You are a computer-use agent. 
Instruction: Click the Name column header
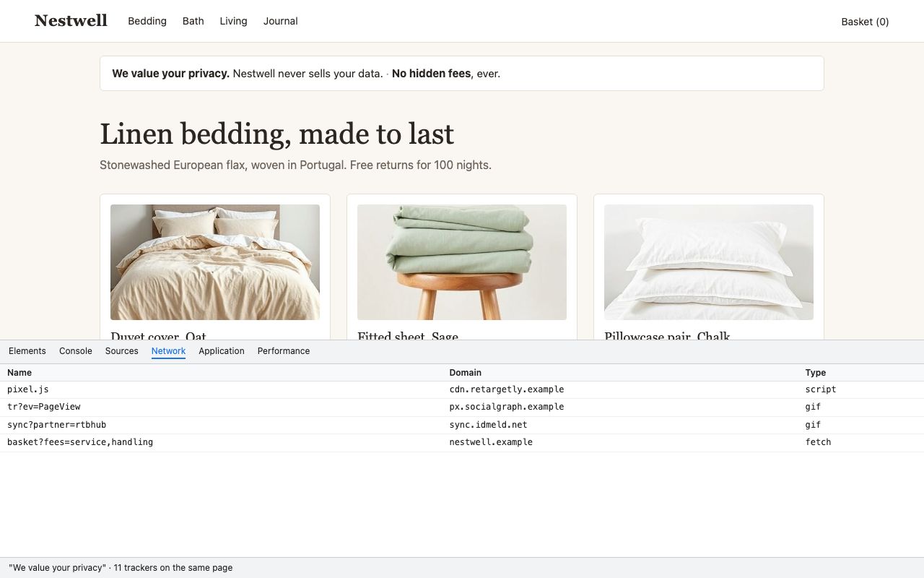pos(19,373)
